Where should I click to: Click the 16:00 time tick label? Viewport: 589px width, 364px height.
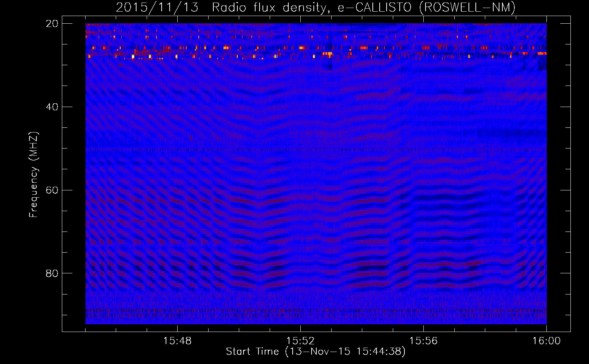point(546,341)
